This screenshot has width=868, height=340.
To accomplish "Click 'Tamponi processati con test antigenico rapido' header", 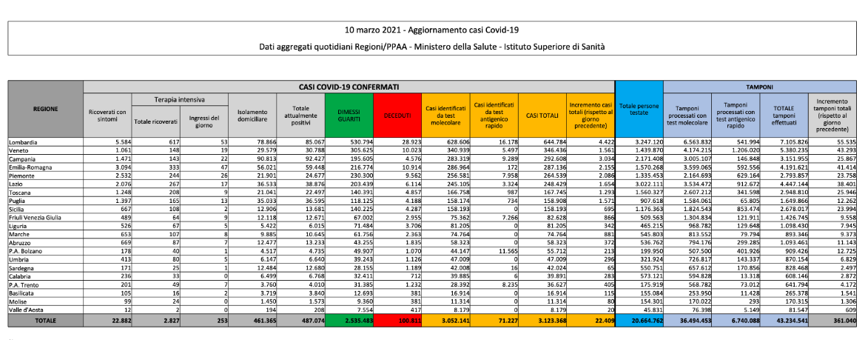I will tap(737, 115).
